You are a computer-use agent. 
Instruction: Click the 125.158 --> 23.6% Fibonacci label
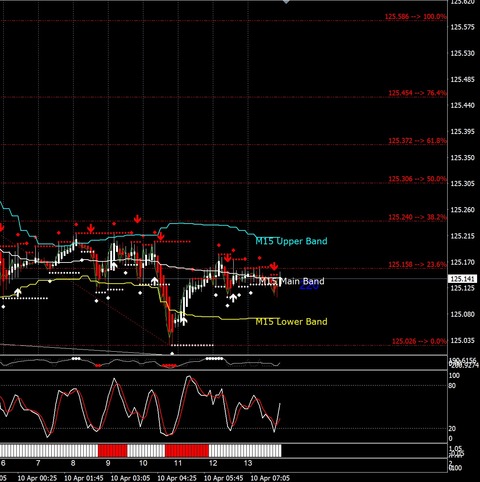(x=417, y=265)
